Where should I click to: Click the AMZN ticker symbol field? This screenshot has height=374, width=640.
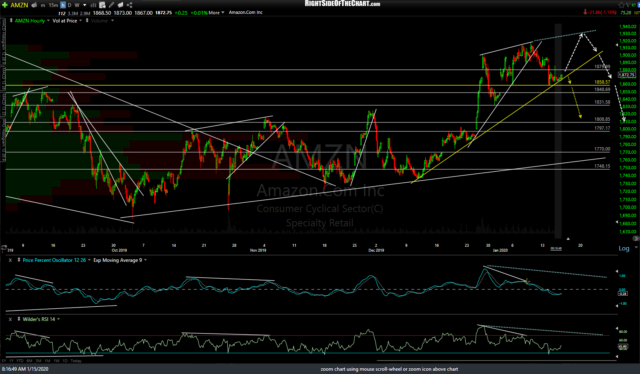[x=19, y=5]
